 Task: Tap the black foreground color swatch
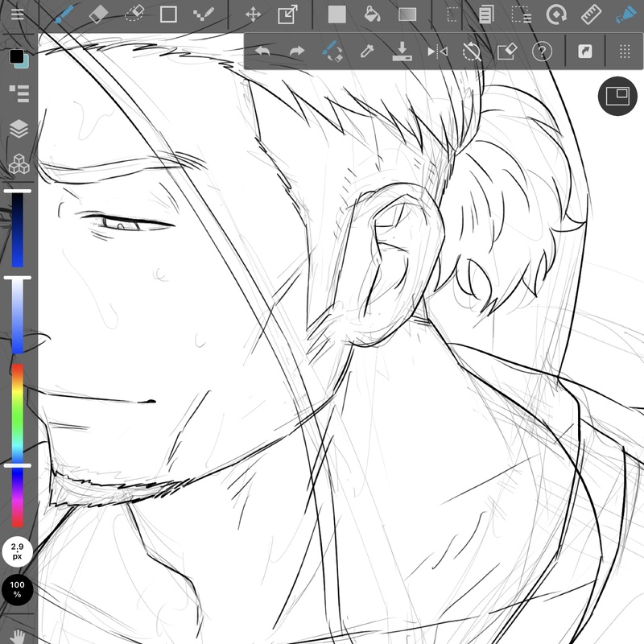point(16,56)
